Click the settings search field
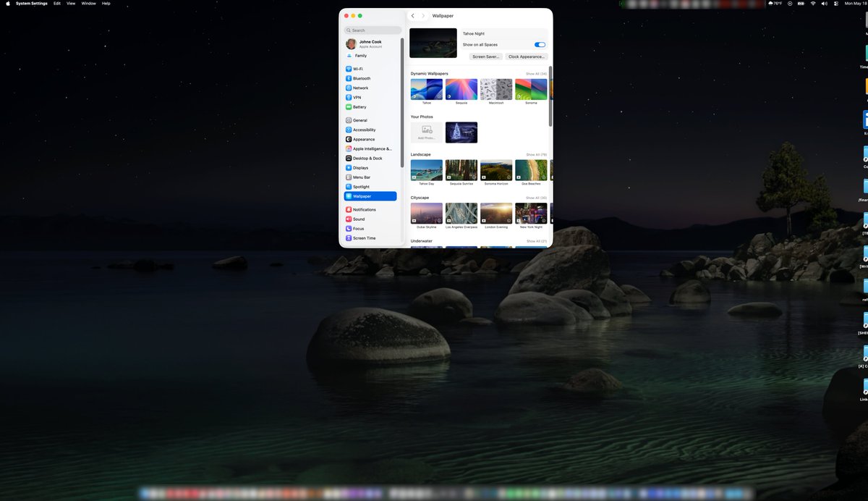This screenshot has width=868, height=501. click(373, 30)
